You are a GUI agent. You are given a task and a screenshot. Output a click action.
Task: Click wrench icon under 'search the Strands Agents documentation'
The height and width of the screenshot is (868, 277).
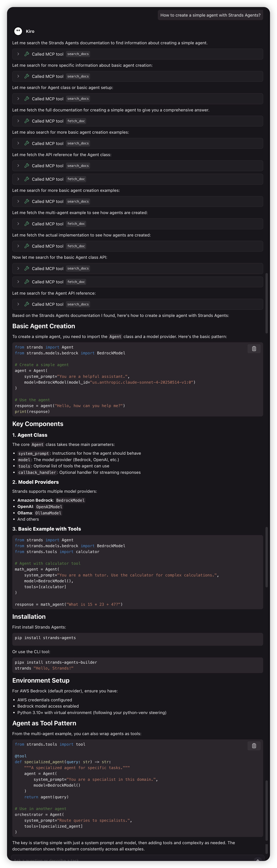(27, 54)
